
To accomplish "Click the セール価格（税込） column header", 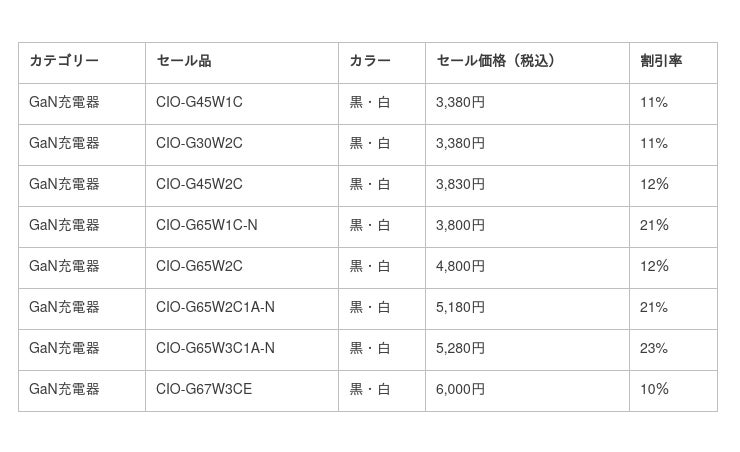I will pyautogui.click(x=496, y=62).
